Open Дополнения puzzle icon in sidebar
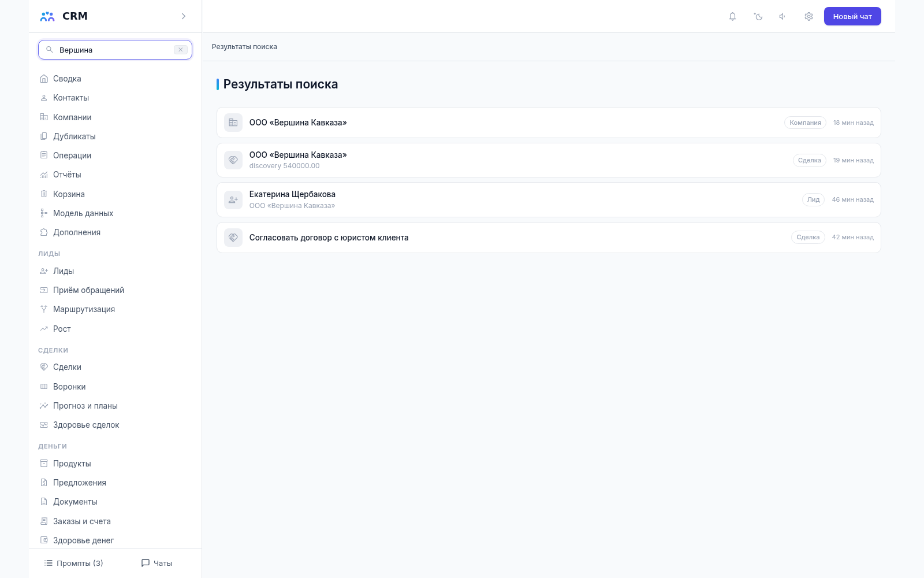This screenshot has width=924, height=578. pos(44,232)
